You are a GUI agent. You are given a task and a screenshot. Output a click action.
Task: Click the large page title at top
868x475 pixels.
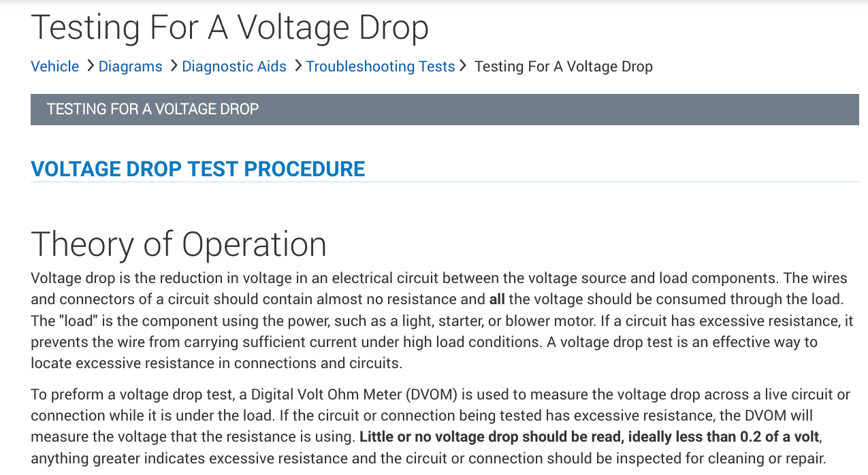pos(230,28)
